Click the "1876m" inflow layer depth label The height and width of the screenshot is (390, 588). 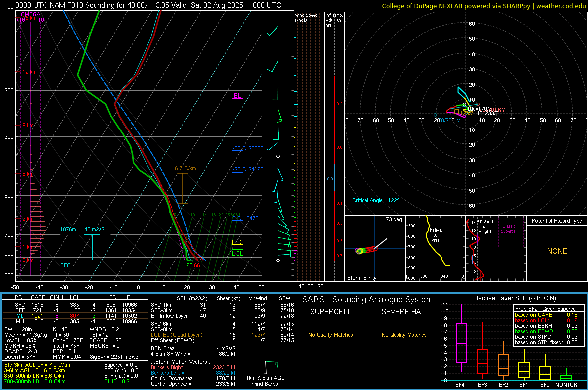68,229
